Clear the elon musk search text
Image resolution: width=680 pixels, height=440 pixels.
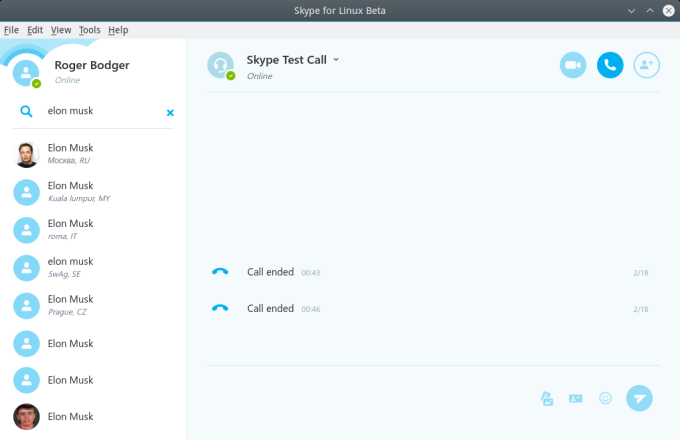[x=170, y=113]
